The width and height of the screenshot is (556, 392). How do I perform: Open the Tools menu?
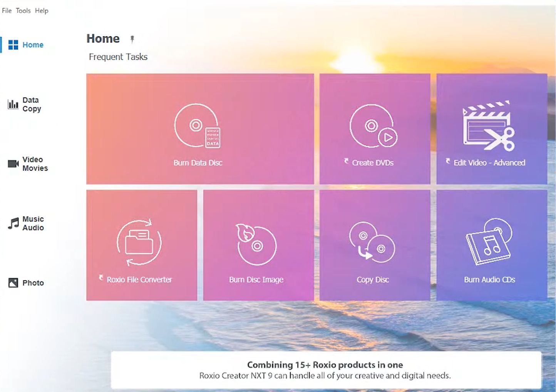(x=23, y=10)
